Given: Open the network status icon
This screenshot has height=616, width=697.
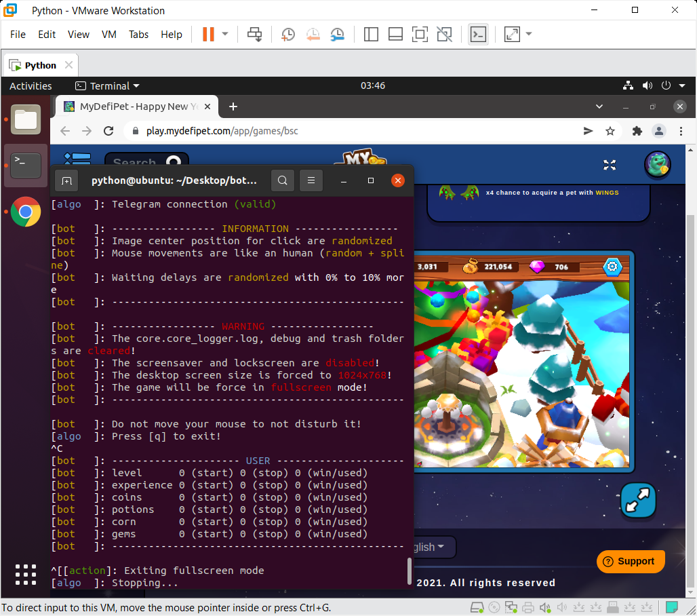Looking at the screenshot, I should tap(628, 85).
